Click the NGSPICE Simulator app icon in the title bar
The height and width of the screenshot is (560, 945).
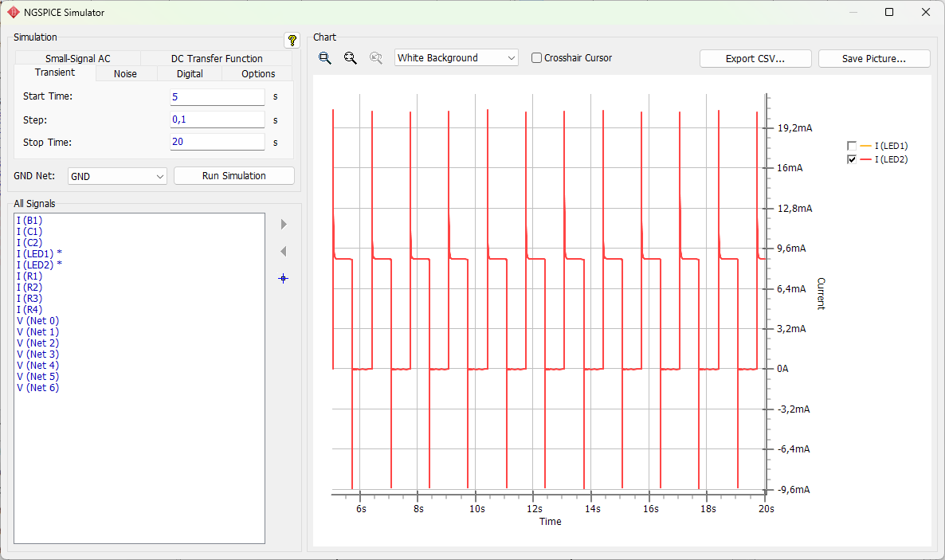coord(14,12)
